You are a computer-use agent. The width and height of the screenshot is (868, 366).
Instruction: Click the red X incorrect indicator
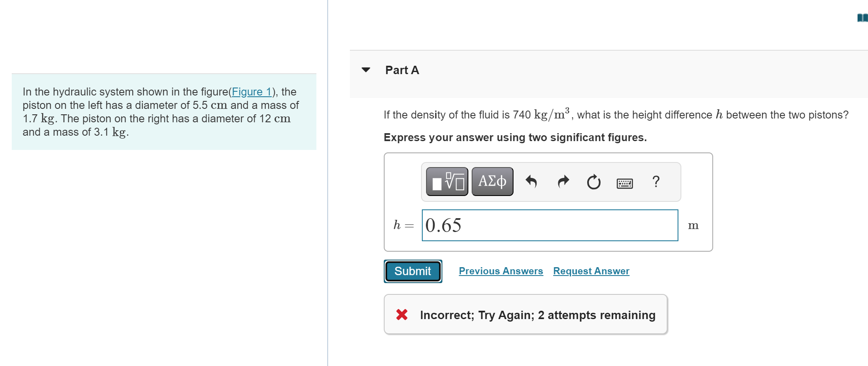(x=401, y=314)
